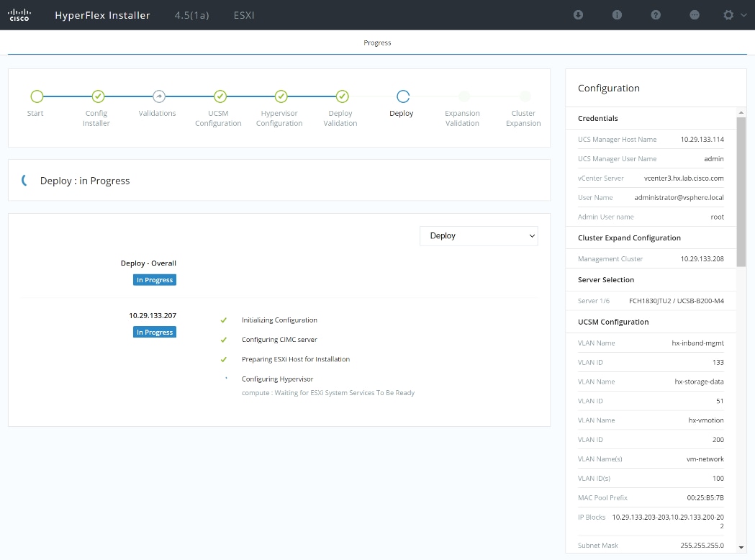Click checkmark next to Initializing Configuration
The width and height of the screenshot is (755, 560).
click(x=223, y=320)
